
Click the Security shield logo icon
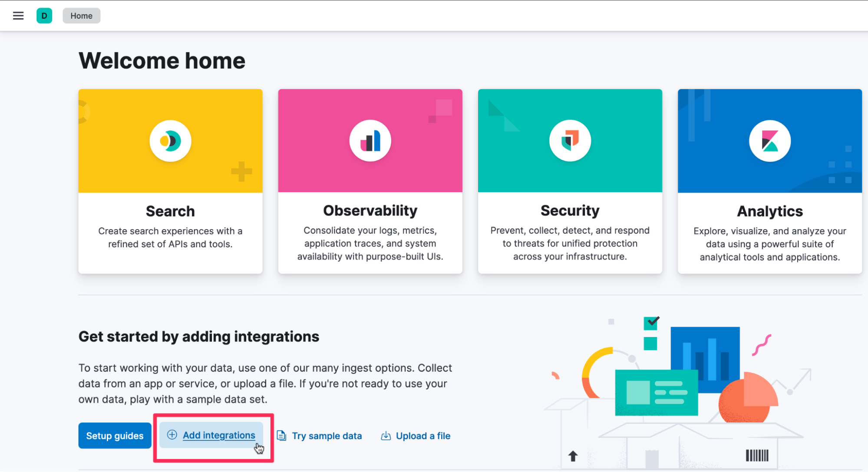click(x=570, y=141)
